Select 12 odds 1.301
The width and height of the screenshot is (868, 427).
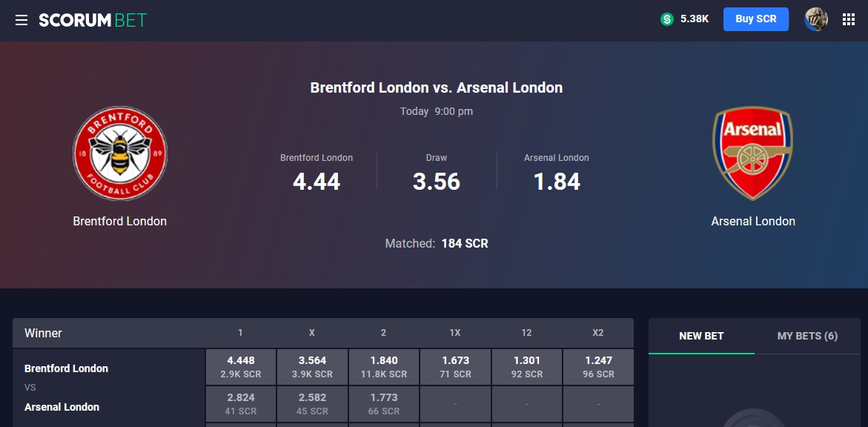[527, 367]
